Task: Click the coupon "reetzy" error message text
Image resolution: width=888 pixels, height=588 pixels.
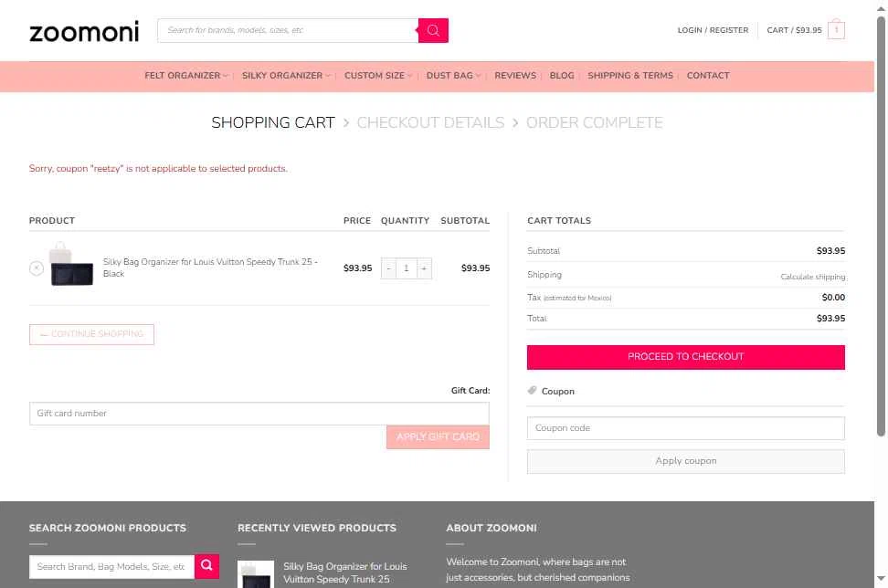Action: coord(158,169)
